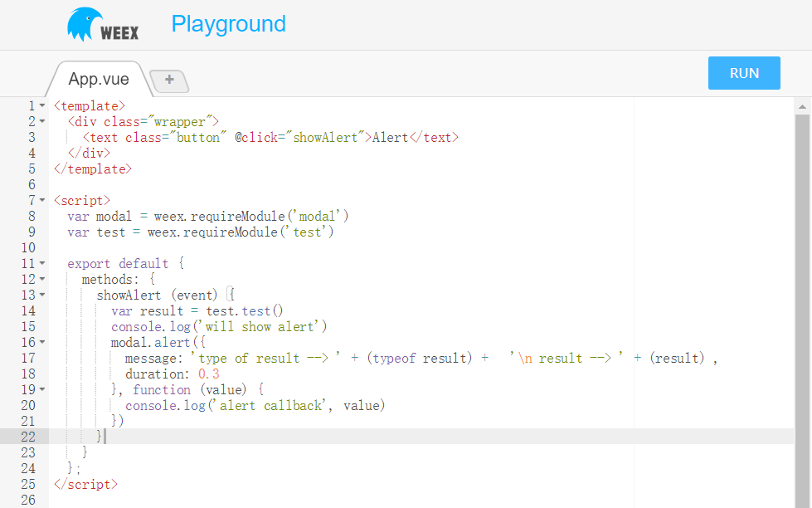This screenshot has height=508, width=812.
Task: Select the App.vue tab
Action: tap(99, 79)
